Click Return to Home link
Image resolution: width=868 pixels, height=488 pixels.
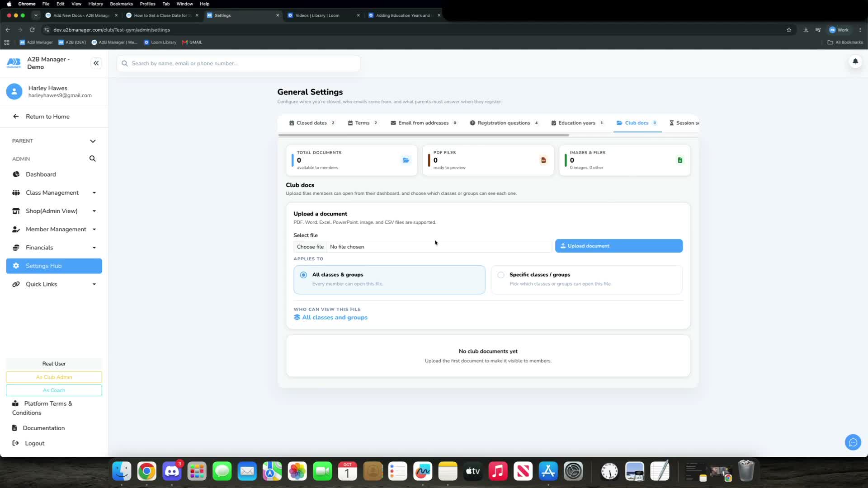click(47, 117)
